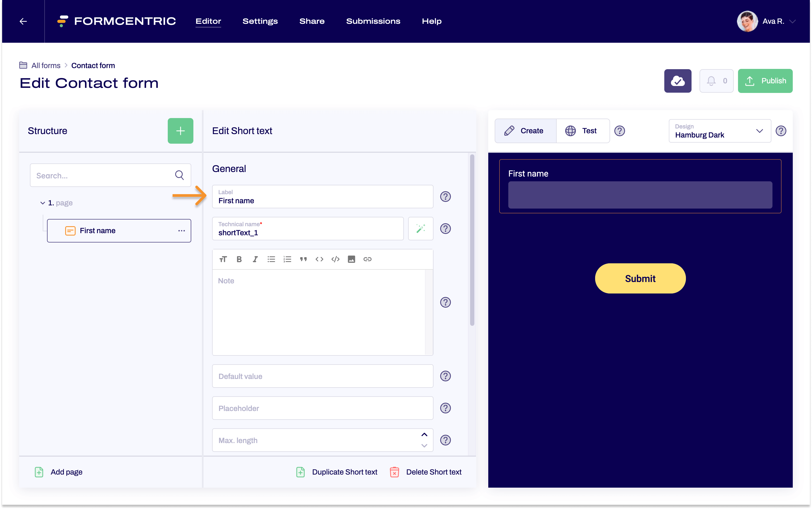
Task: Click the bullet list icon
Action: 271,259
